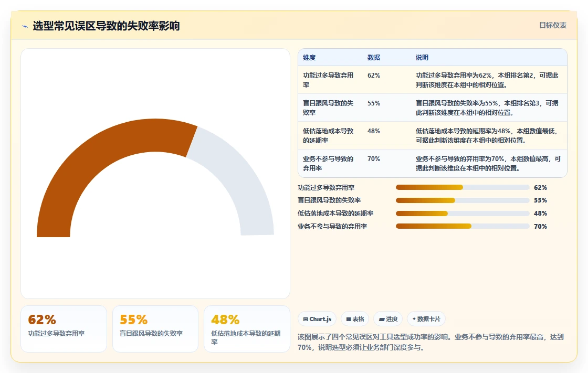Open the 55% 盲目跟风导致的失败率 data card

[155, 329]
